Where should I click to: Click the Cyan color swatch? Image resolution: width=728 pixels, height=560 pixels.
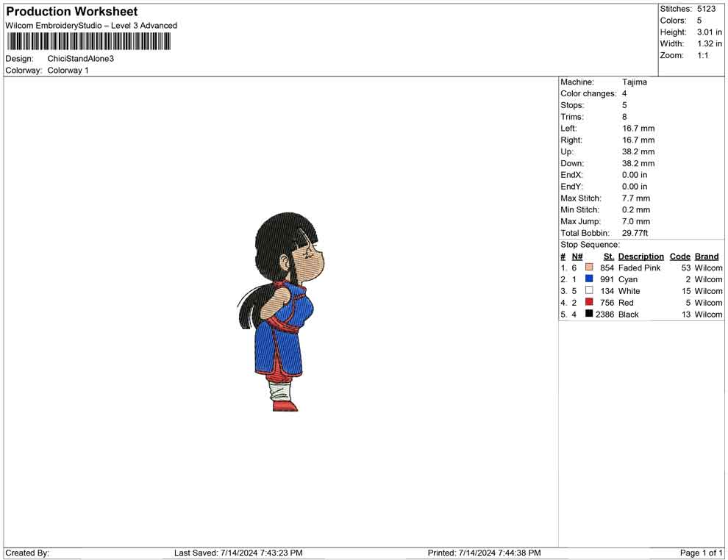pos(589,279)
